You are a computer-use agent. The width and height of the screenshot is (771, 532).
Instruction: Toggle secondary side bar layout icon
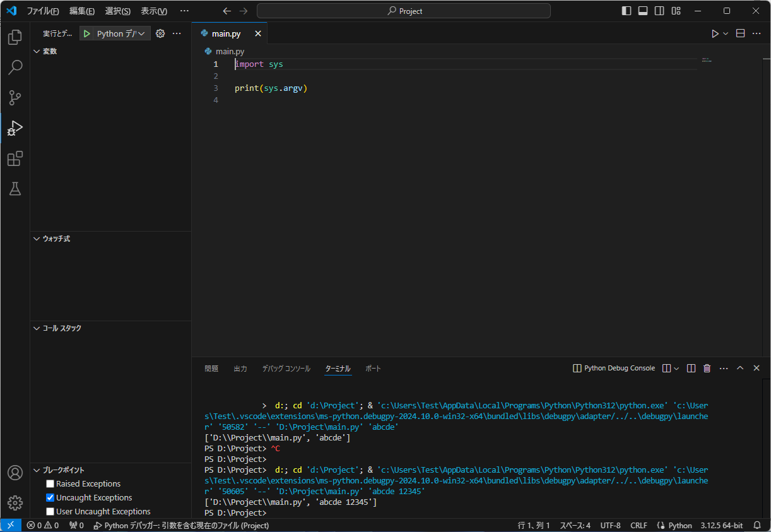coord(659,11)
